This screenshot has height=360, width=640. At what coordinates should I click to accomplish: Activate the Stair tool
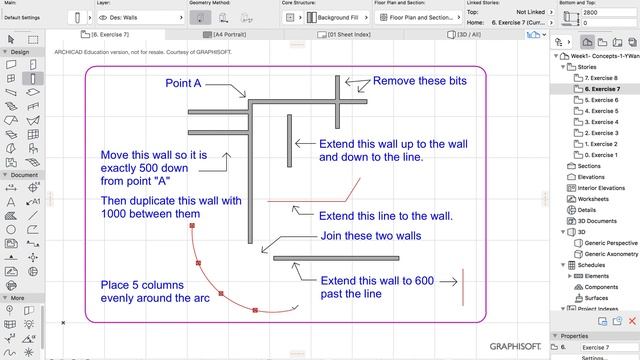[11, 107]
